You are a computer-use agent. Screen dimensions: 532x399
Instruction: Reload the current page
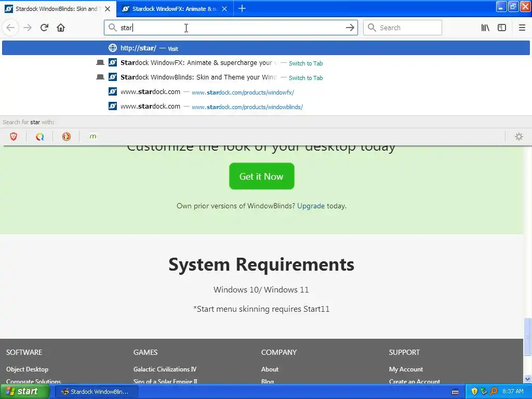(x=44, y=28)
